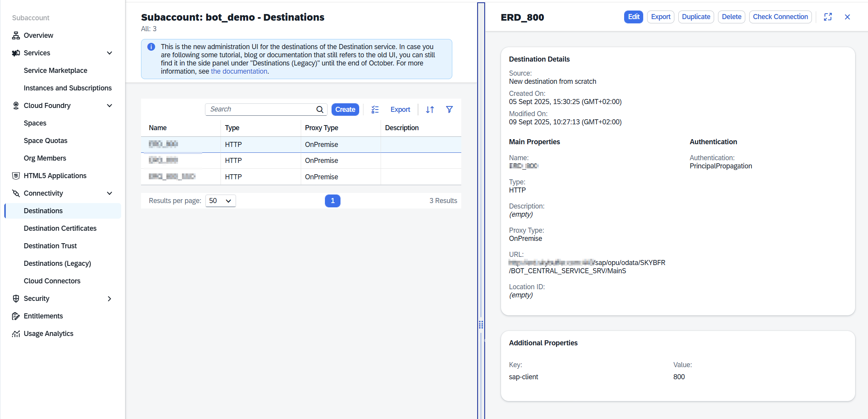Expand the Security section
This screenshot has height=419, width=868.
click(x=109, y=299)
